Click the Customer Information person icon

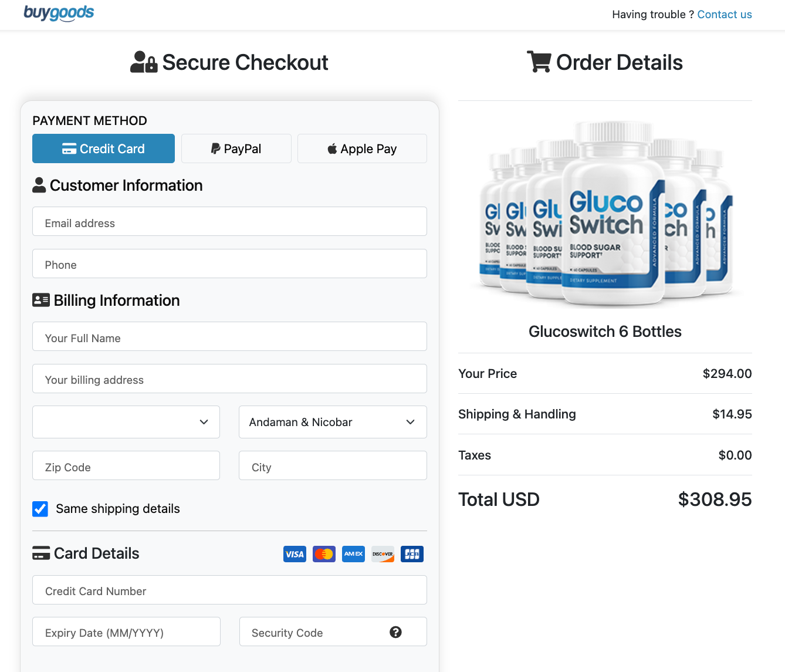39,185
